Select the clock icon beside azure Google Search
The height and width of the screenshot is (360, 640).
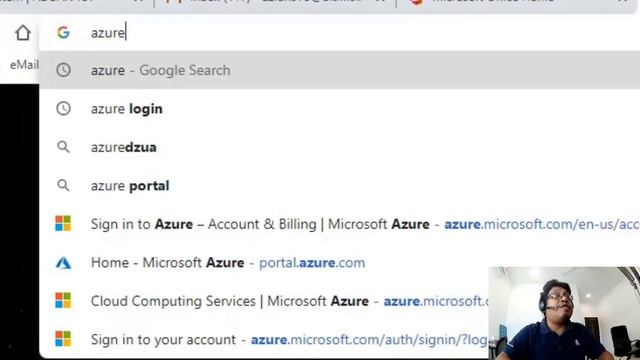(x=63, y=70)
